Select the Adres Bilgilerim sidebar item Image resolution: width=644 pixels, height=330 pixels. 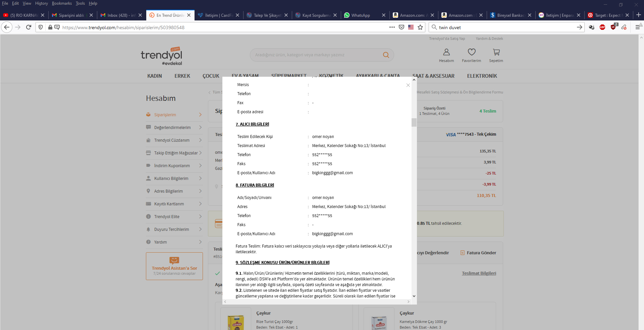[168, 191]
